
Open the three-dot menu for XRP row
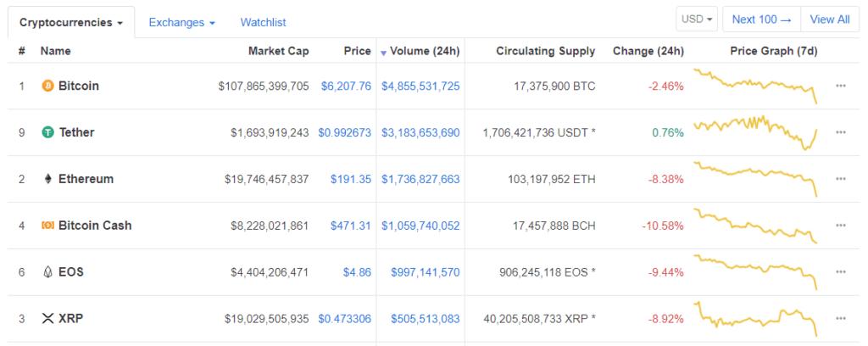(x=841, y=320)
